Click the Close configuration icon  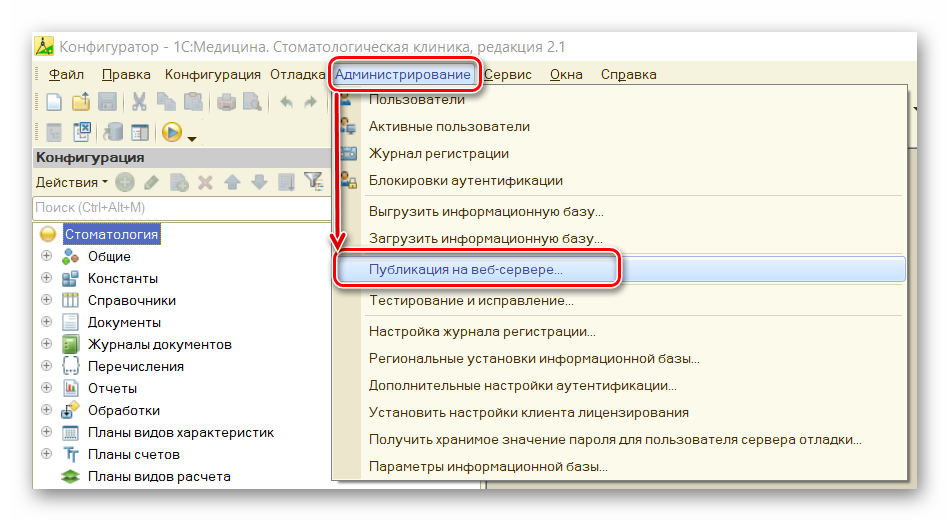[x=82, y=132]
